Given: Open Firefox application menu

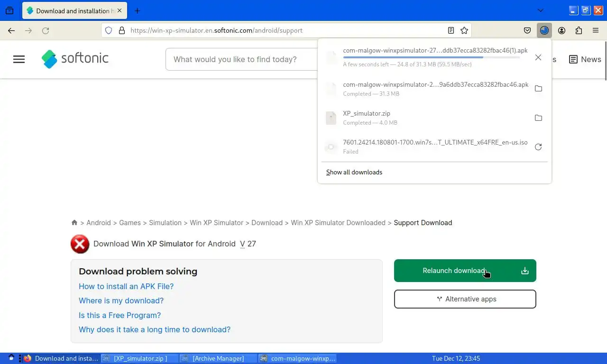Looking at the screenshot, I should coord(596,30).
